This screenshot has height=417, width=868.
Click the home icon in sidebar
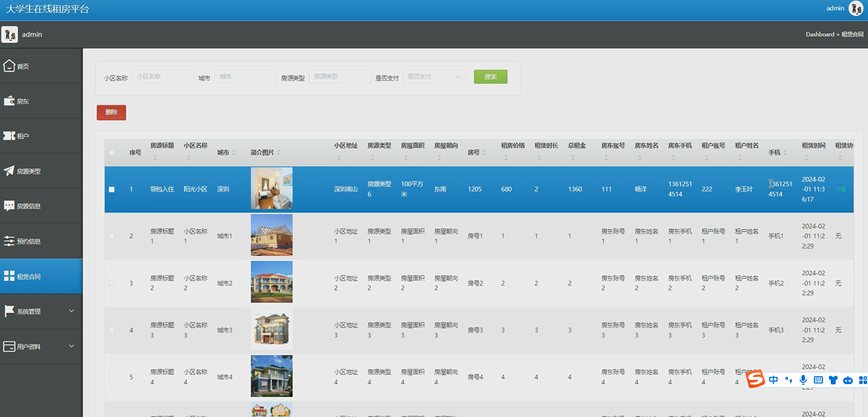(x=9, y=66)
